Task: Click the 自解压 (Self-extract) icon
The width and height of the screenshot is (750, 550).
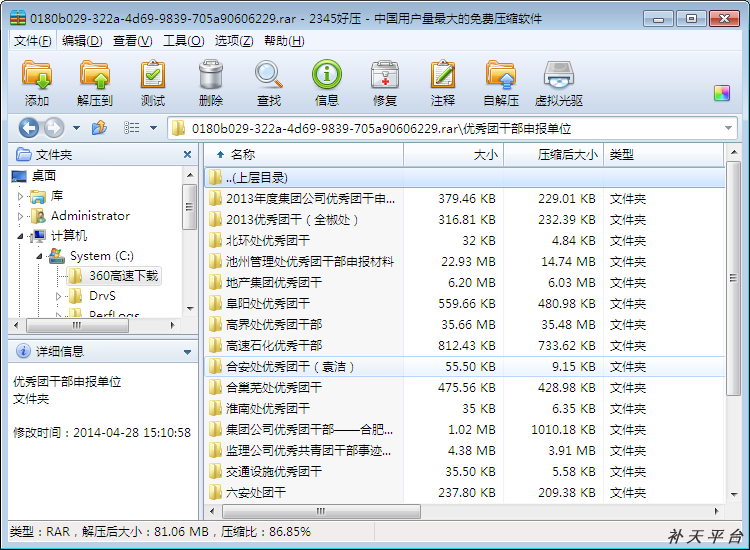Action: point(501,83)
